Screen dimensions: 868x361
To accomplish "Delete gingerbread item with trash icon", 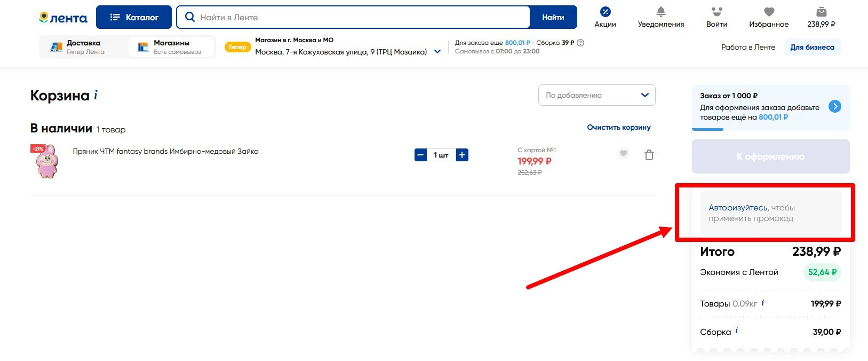I will 649,155.
